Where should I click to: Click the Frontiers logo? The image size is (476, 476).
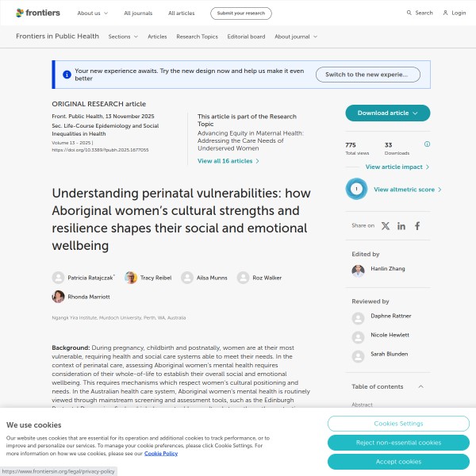[x=37, y=13]
